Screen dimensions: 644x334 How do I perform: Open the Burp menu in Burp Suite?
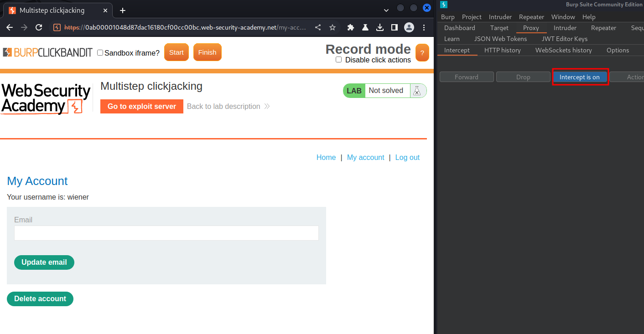[x=448, y=17]
